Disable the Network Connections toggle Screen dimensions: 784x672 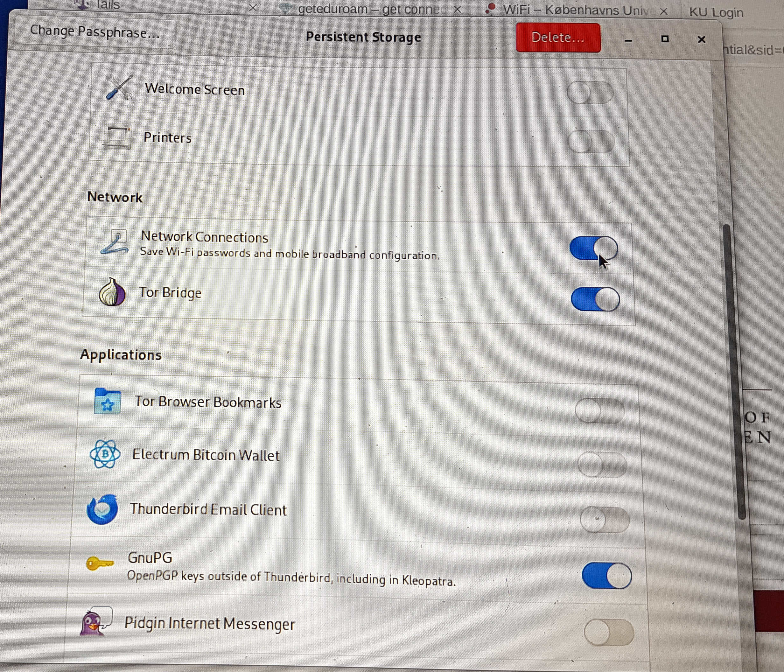click(594, 248)
